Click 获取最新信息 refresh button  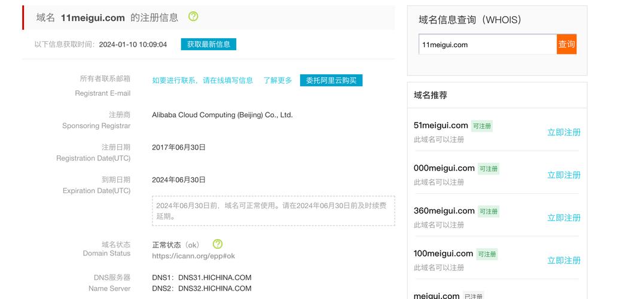(x=208, y=44)
